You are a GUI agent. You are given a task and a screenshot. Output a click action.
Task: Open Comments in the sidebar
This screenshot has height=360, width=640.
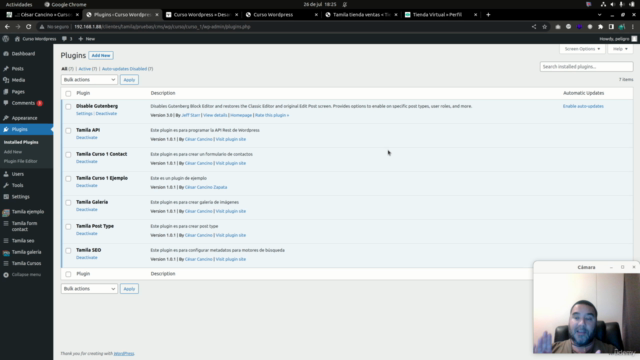point(23,103)
